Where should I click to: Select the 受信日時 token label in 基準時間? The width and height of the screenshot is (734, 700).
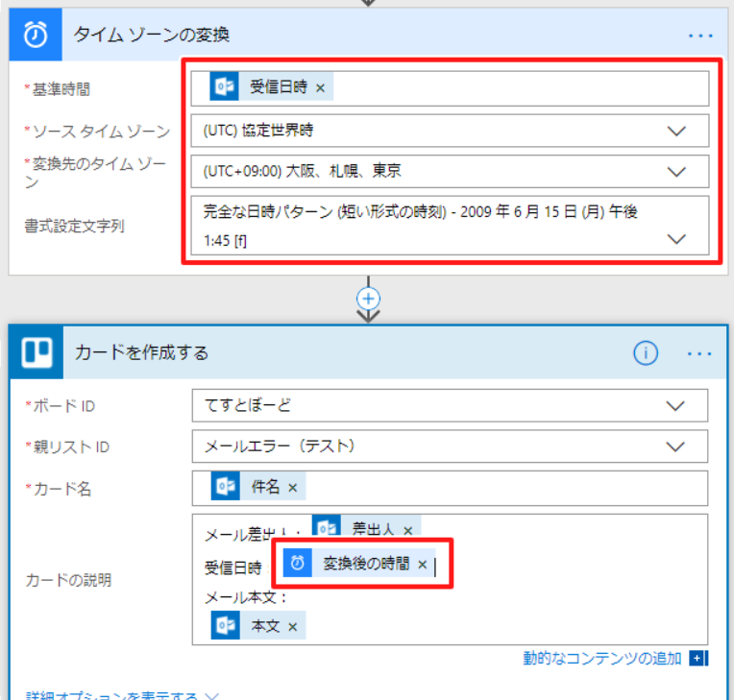279,86
